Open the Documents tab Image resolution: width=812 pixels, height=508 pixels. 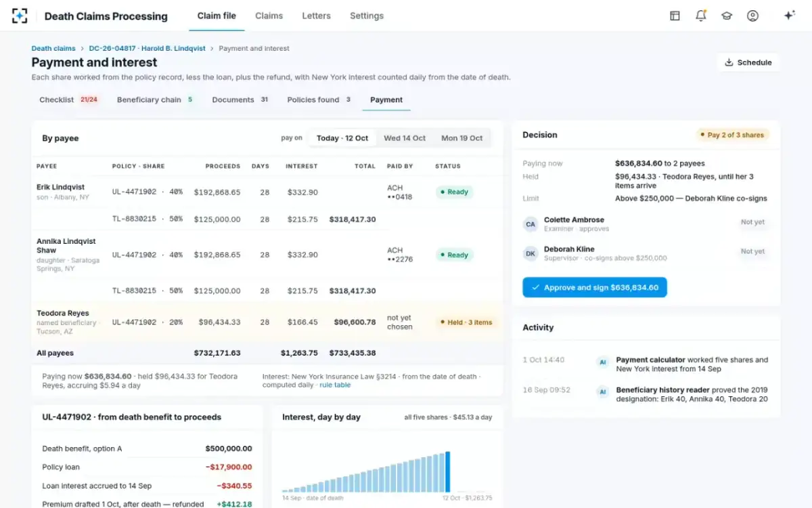[240, 100]
